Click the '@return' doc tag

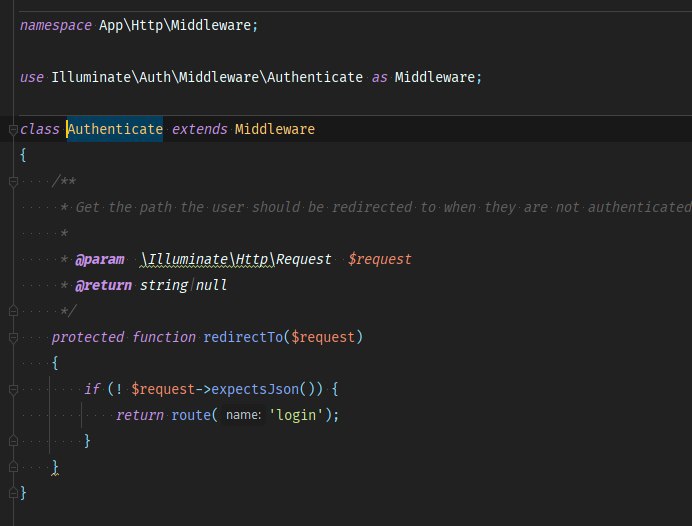(103, 286)
